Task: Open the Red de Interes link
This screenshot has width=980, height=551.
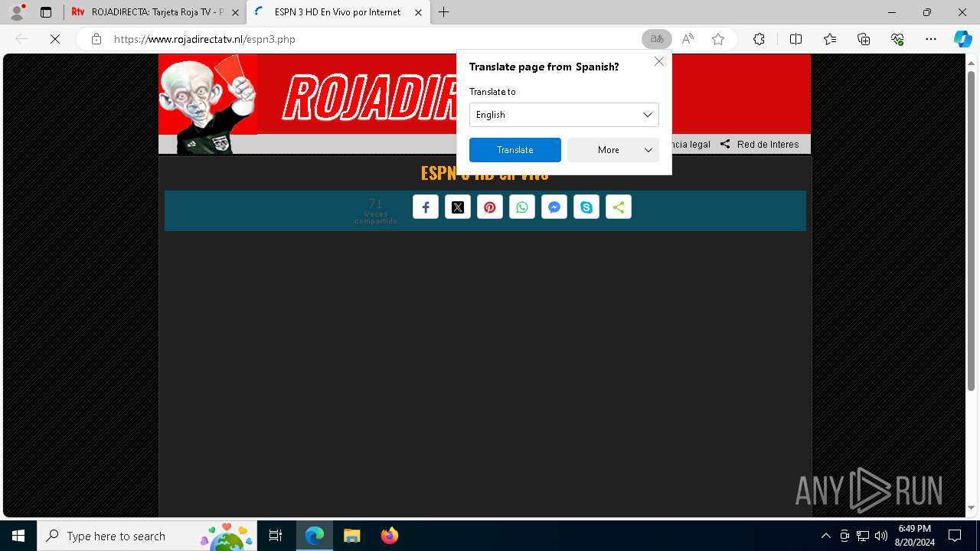Action: (768, 144)
